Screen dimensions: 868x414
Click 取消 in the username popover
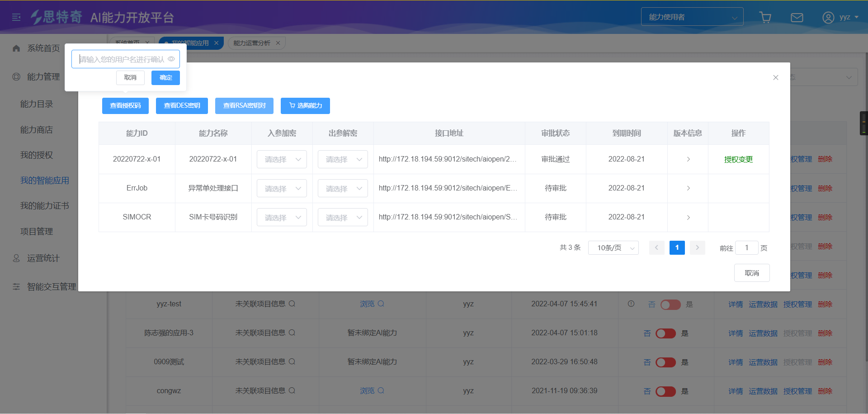click(x=130, y=77)
